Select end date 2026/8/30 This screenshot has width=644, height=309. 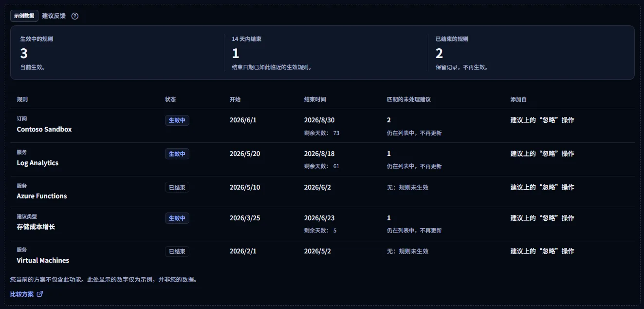[x=319, y=120]
